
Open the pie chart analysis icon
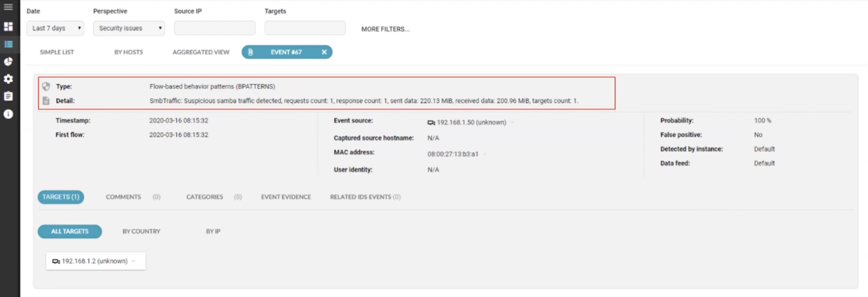[x=8, y=62]
